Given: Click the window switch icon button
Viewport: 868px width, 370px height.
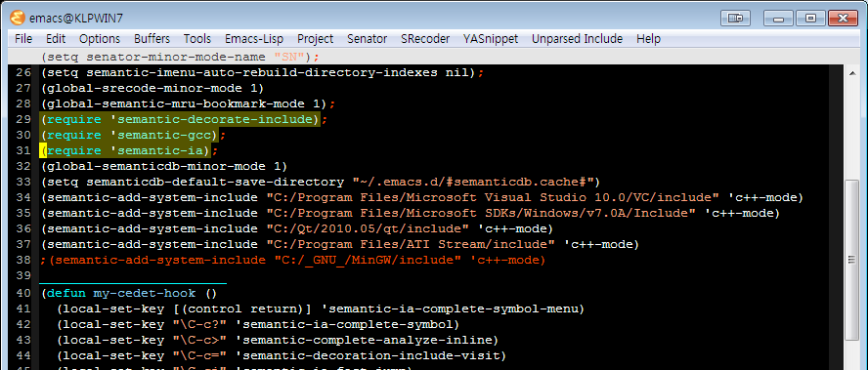Looking at the screenshot, I should pyautogui.click(x=735, y=19).
